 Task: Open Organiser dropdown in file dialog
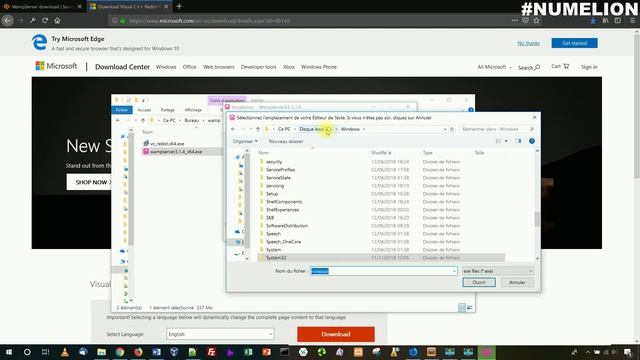click(x=245, y=141)
